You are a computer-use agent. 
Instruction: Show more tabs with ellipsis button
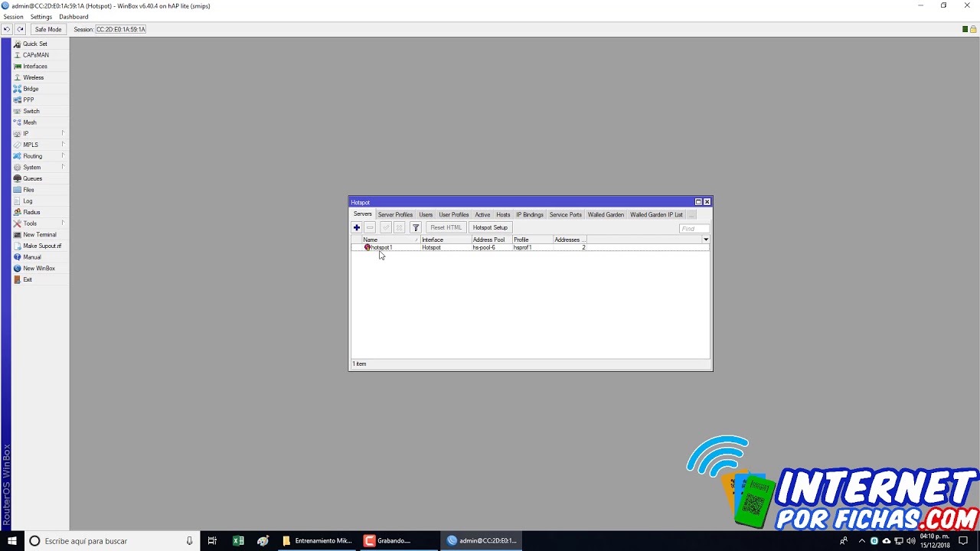coord(691,215)
